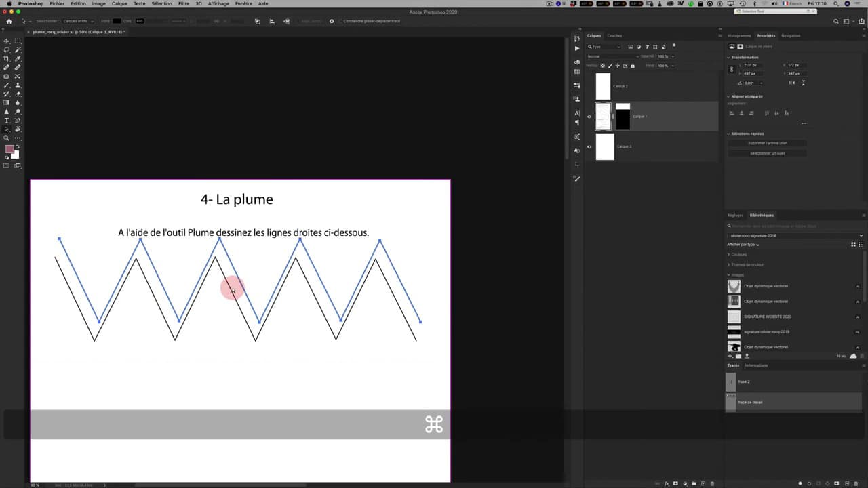The width and height of the screenshot is (868, 488).
Task: Open the Afficher par type dropdown
Action: tap(743, 245)
